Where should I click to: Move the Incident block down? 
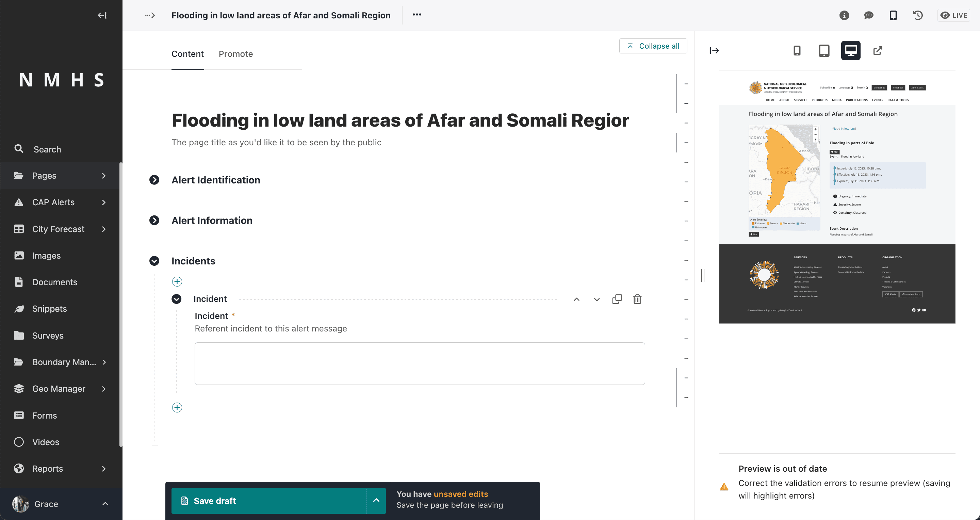click(597, 299)
